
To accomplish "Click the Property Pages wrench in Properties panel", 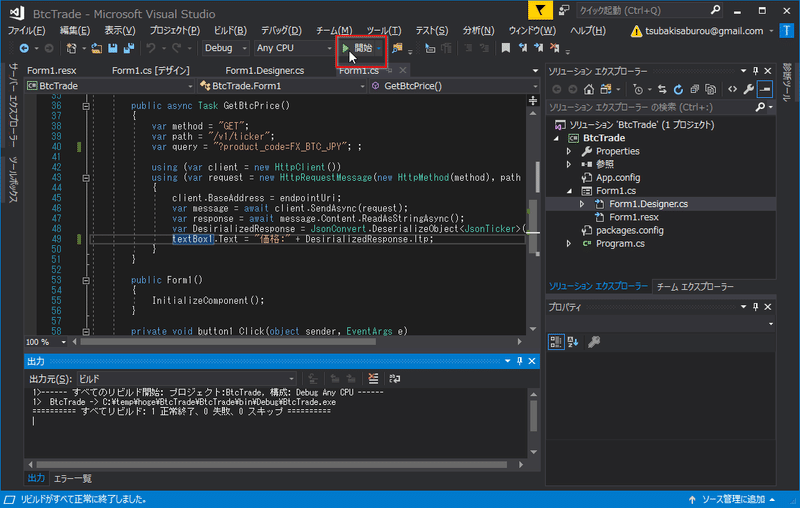I will [x=594, y=342].
